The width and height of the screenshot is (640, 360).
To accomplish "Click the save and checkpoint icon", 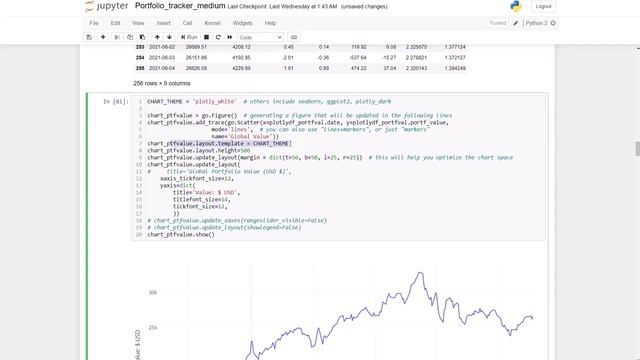I will point(89,37).
